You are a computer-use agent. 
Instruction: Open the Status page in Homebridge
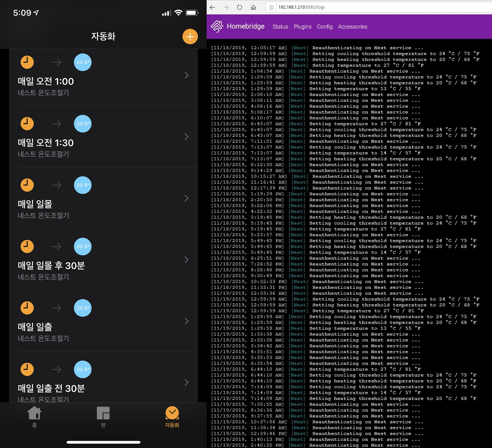pos(280,27)
